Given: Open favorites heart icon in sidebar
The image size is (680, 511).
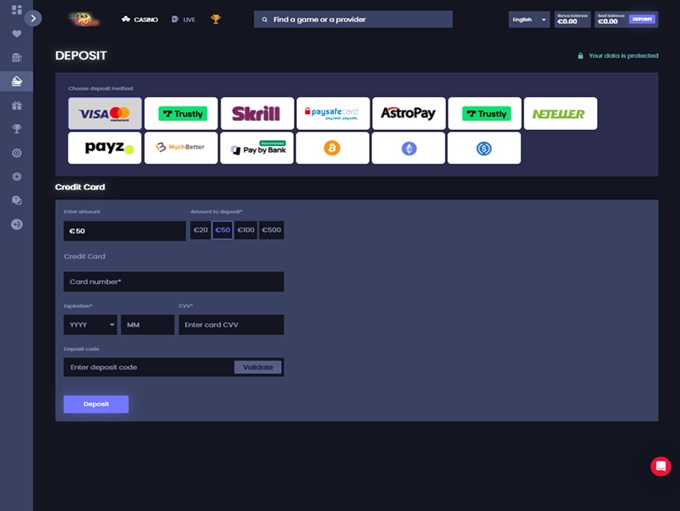Looking at the screenshot, I should [x=16, y=34].
